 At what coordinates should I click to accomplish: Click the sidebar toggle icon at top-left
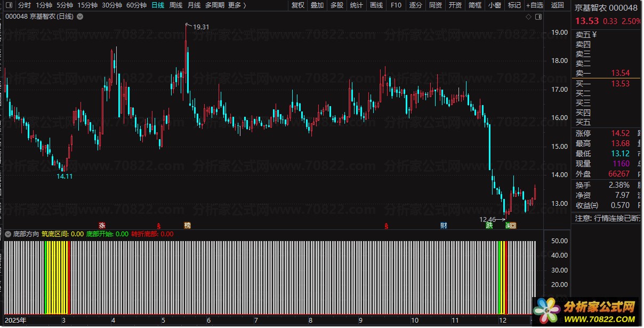tap(7, 5)
